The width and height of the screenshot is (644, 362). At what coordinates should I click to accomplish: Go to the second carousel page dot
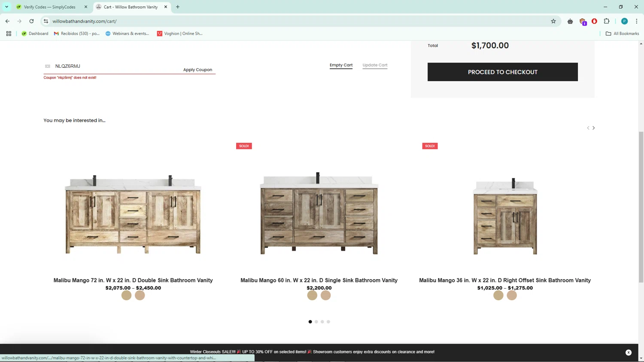316,322
